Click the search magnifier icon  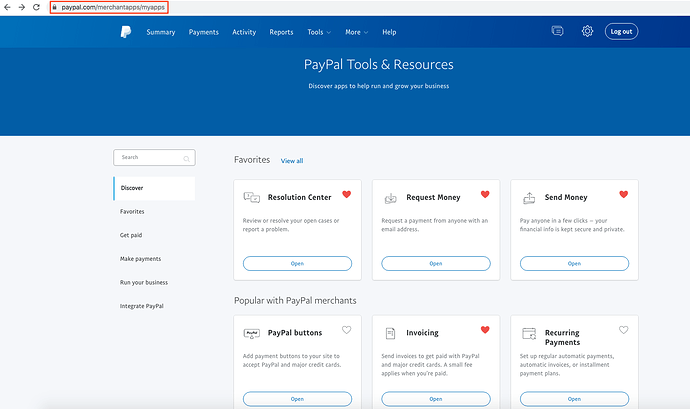187,158
